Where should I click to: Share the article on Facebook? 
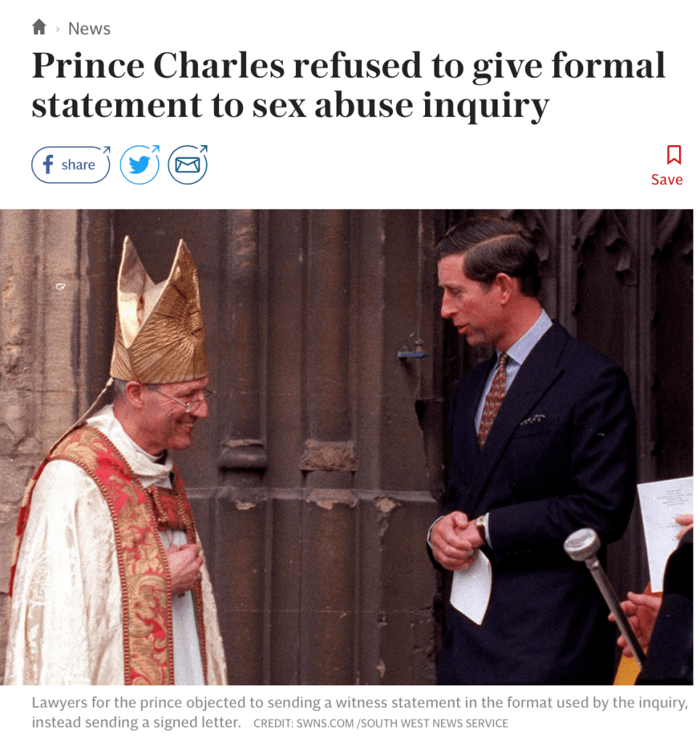pos(71,165)
